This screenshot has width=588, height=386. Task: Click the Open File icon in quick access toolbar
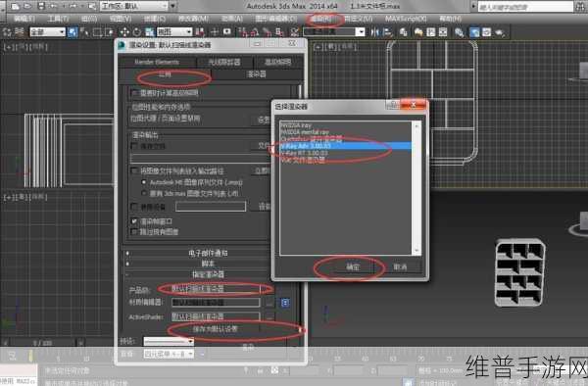coord(28,6)
